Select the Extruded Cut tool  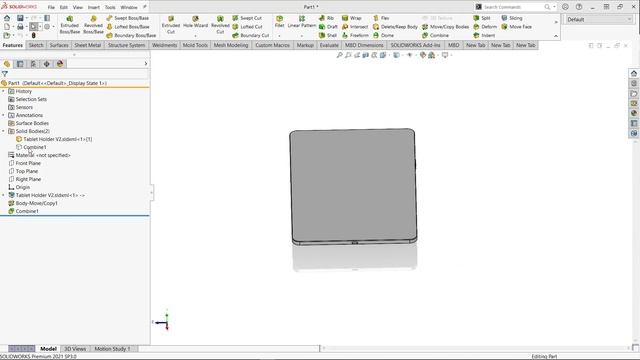tap(171, 25)
